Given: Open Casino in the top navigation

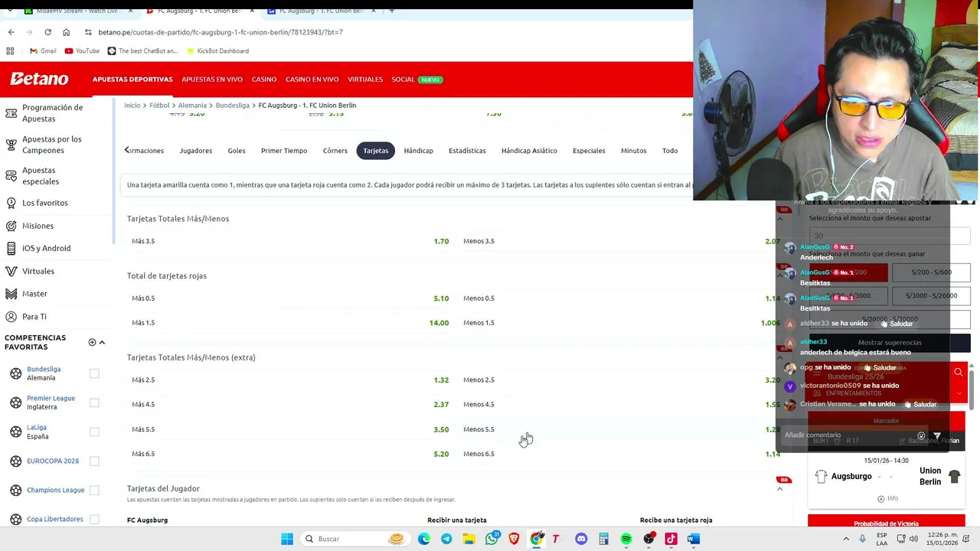Looking at the screenshot, I should coord(264,80).
